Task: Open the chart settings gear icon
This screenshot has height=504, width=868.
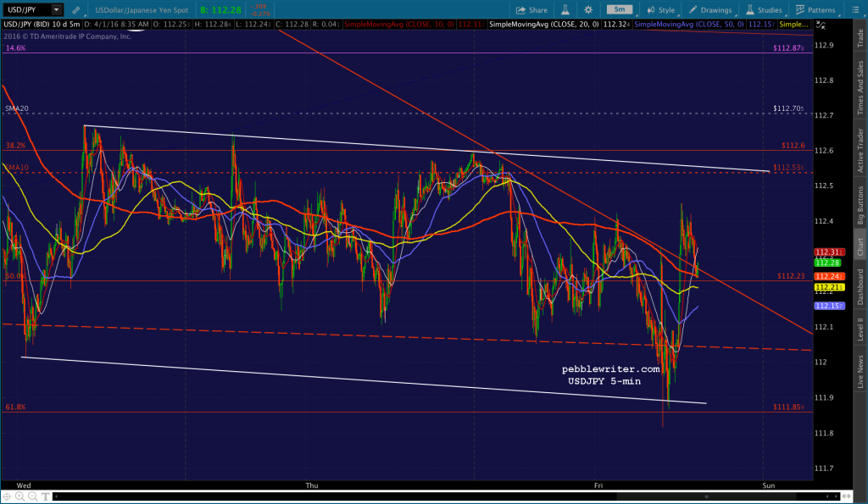Action: coord(587,9)
